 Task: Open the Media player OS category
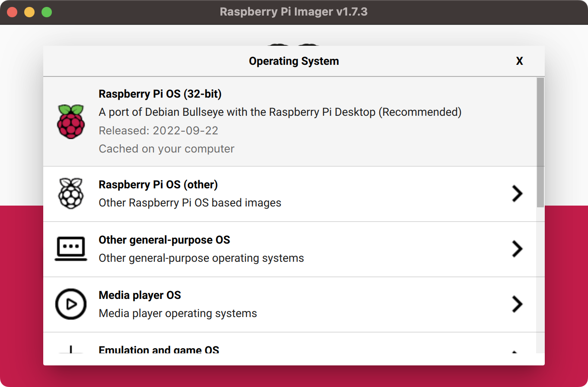(290, 305)
